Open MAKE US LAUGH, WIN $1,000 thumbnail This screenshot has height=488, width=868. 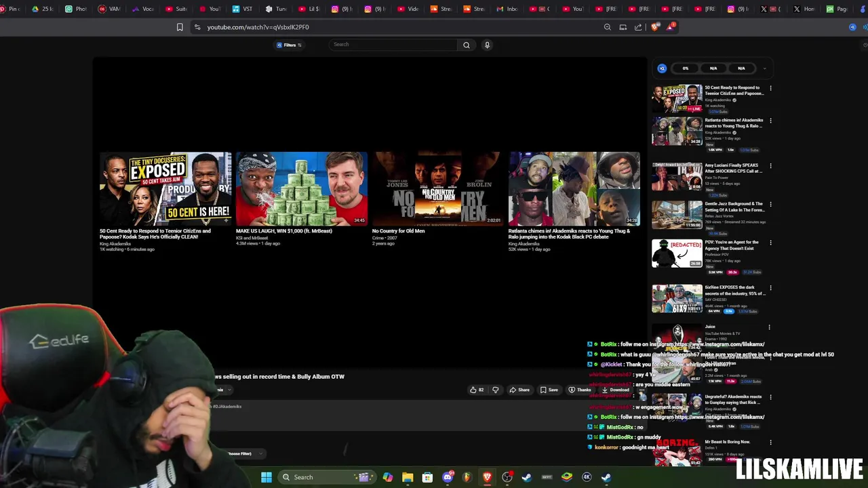(x=302, y=188)
